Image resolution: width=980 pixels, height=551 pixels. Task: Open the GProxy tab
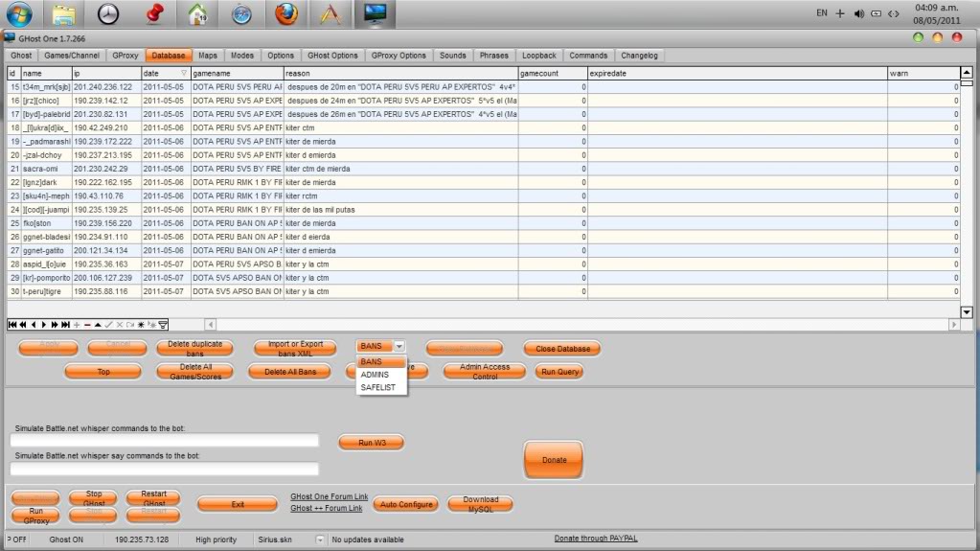[125, 56]
